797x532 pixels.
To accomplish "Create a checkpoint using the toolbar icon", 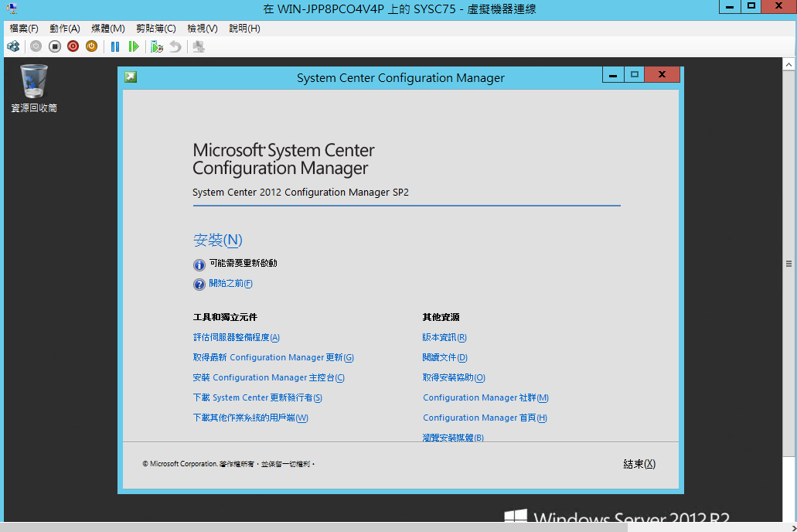I will point(157,47).
